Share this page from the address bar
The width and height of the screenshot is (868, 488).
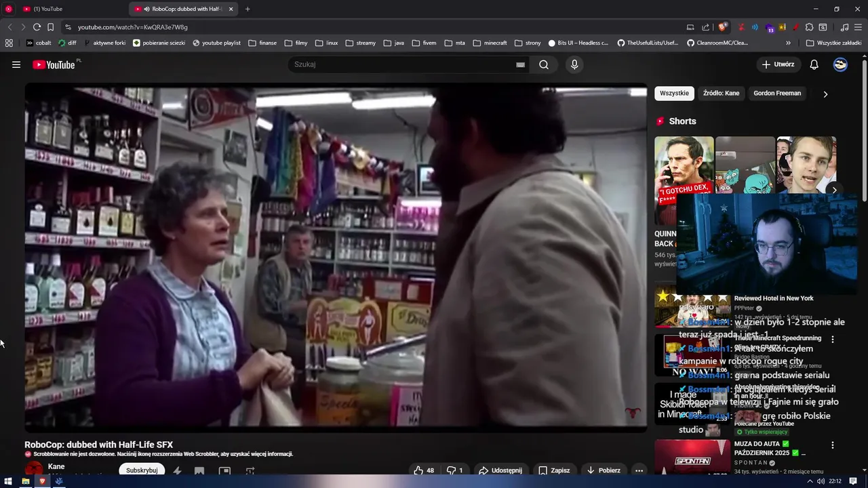[706, 27]
